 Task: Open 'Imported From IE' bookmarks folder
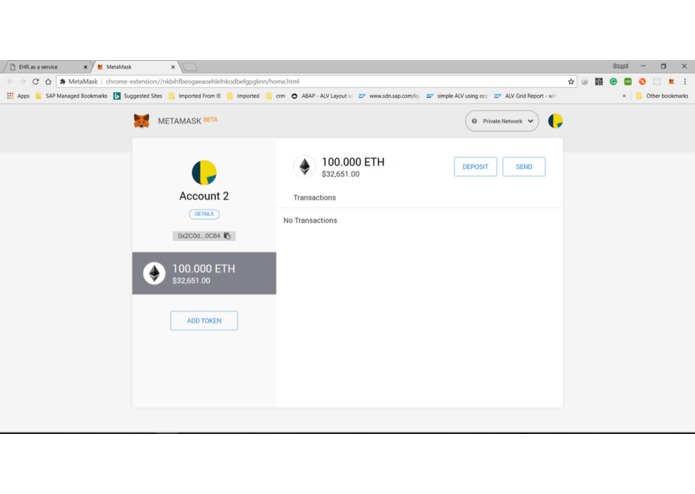click(x=195, y=96)
